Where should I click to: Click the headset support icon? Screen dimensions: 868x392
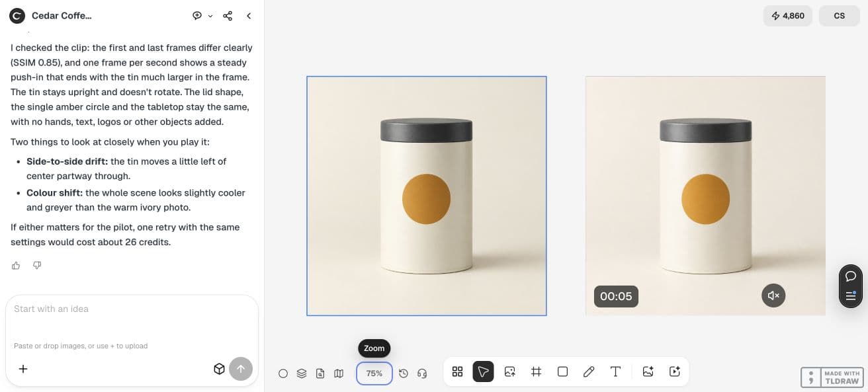point(422,373)
